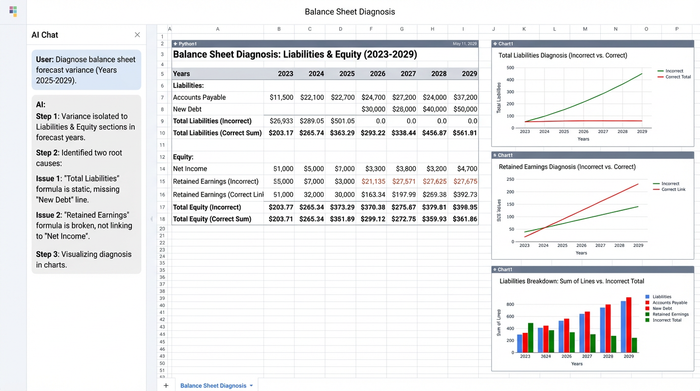Click 'Total Liabilities (Correct Sum)' label
Image resolution: width=700 pixels, height=391 pixels.
coord(217,133)
